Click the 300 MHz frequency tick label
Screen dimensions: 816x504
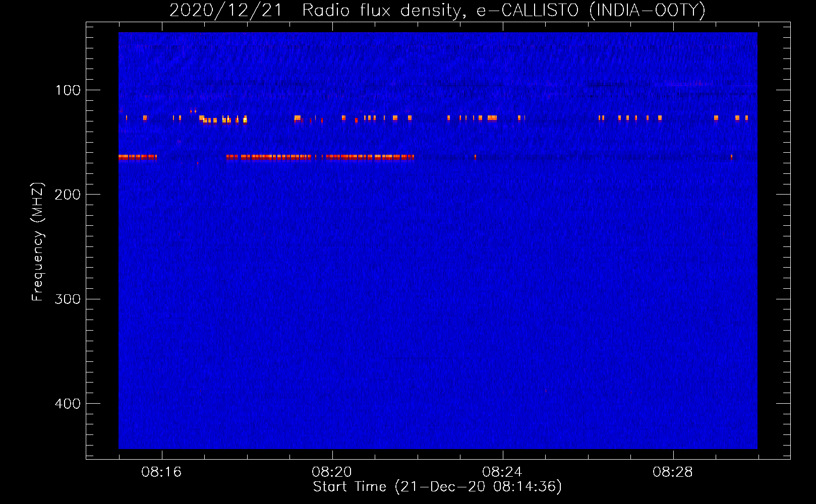point(68,299)
